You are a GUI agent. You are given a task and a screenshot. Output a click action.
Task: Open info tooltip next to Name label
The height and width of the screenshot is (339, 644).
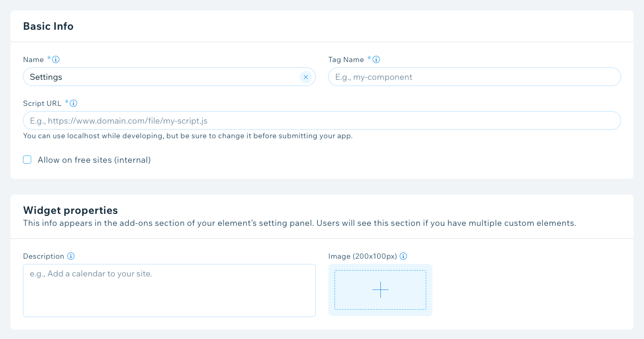pos(56,59)
